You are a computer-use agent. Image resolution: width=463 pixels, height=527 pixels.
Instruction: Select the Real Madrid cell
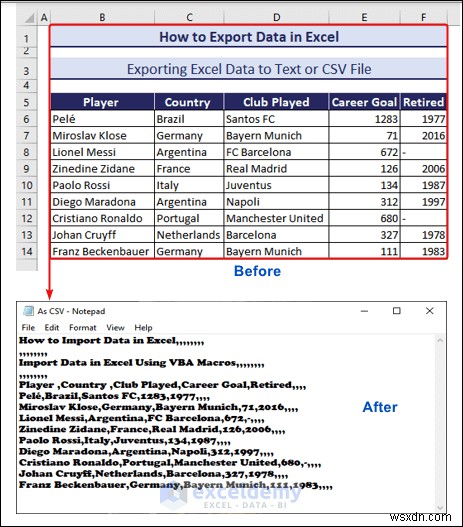coord(276,168)
